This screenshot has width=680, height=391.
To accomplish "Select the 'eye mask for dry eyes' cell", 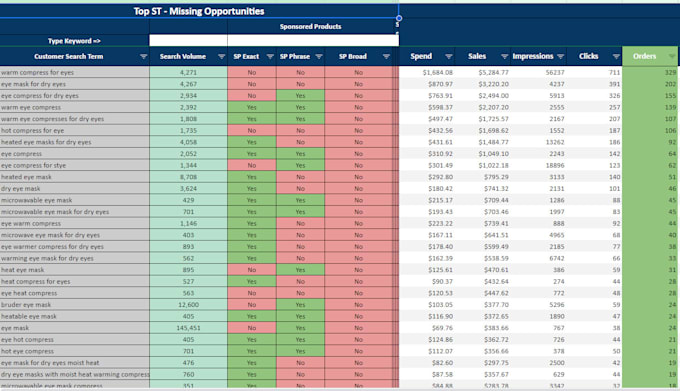I will click(x=75, y=84).
